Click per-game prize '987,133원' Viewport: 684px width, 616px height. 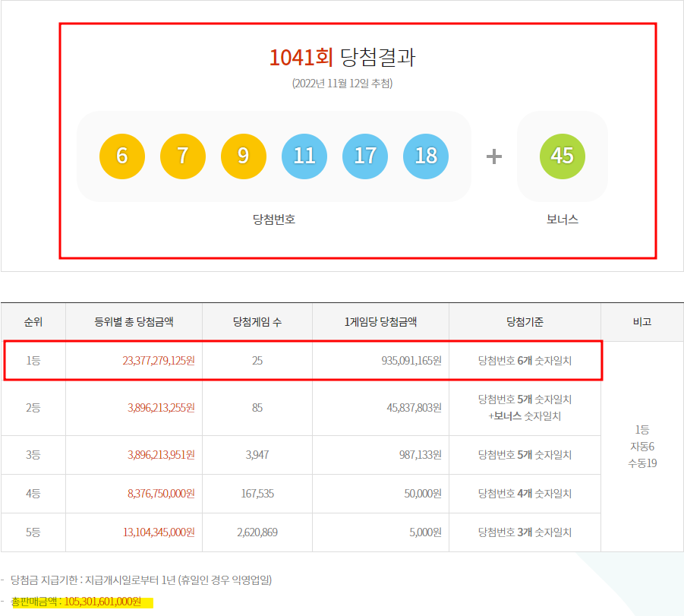point(420,455)
